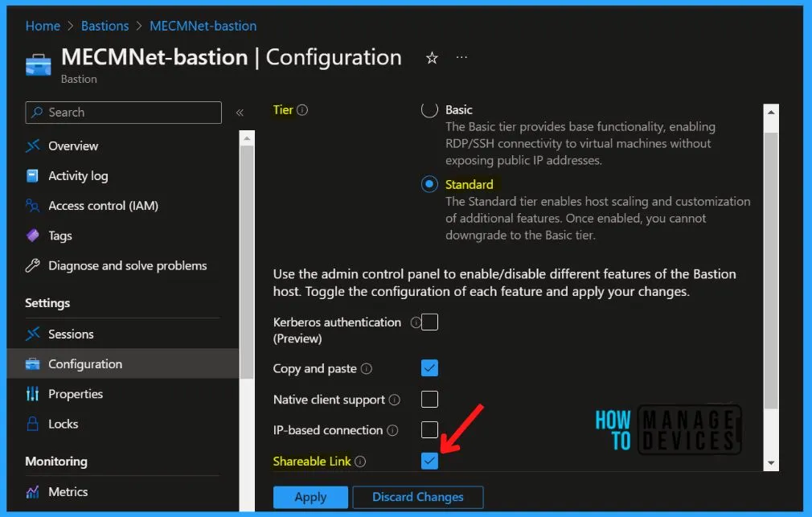This screenshot has width=812, height=517.
Task: Click the main panel scrollbar up arrow
Action: tap(771, 113)
